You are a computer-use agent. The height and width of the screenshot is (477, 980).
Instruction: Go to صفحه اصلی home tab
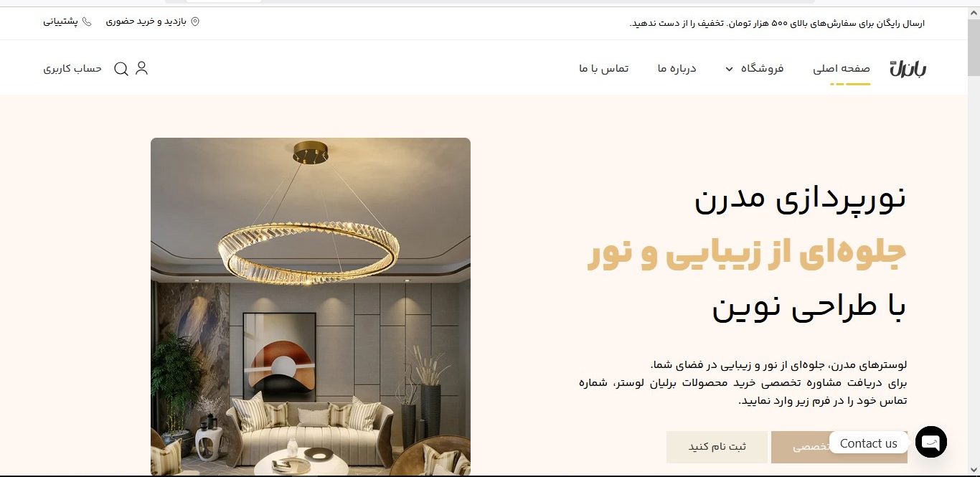(842, 68)
